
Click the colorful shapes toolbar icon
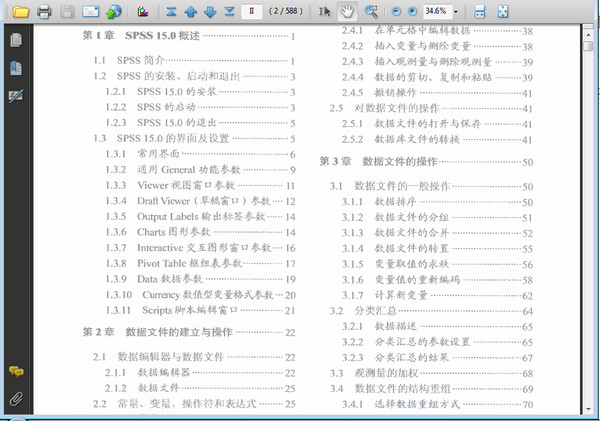pyautogui.click(x=143, y=12)
